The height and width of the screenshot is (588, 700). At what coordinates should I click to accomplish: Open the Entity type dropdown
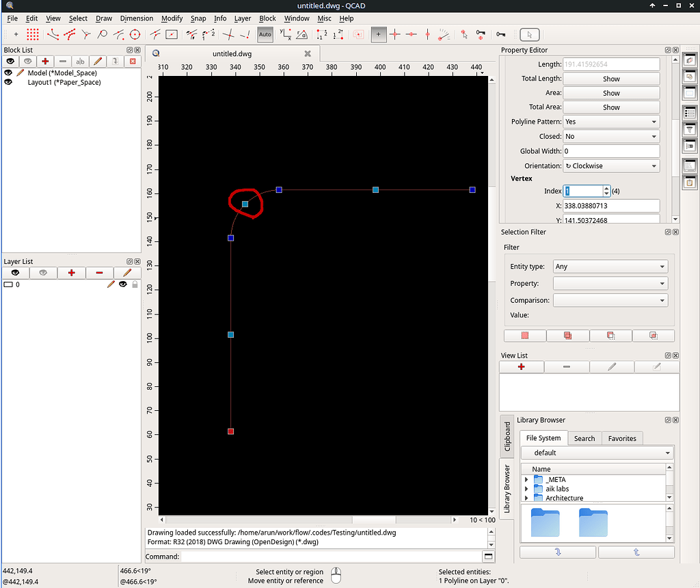click(x=610, y=267)
